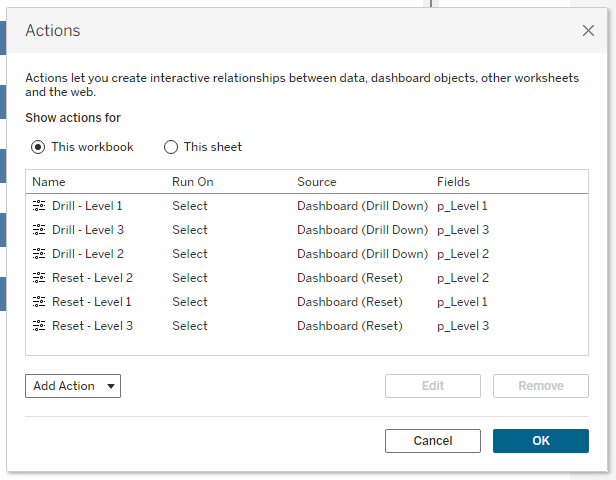Click the Remove button
The image size is (616, 480).
[x=541, y=386]
